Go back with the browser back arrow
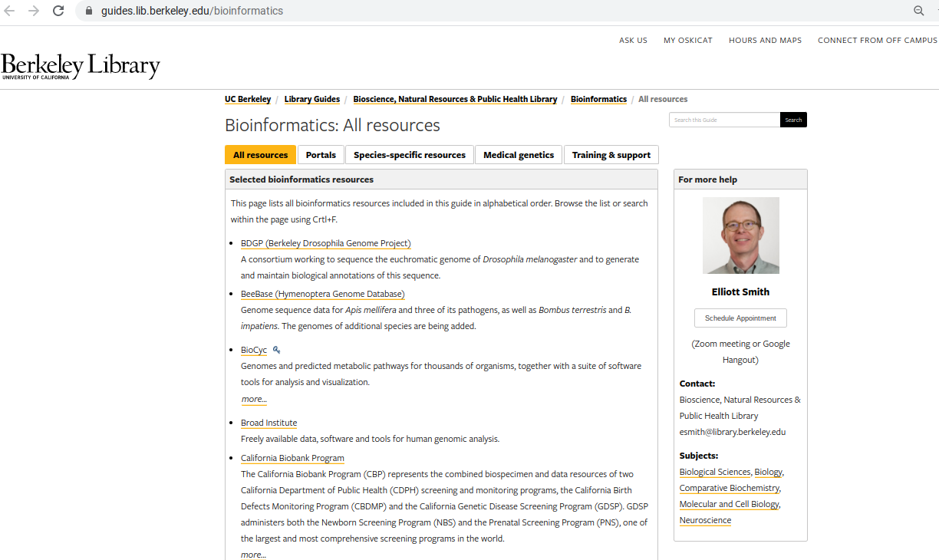The width and height of the screenshot is (939, 560). coord(10,11)
